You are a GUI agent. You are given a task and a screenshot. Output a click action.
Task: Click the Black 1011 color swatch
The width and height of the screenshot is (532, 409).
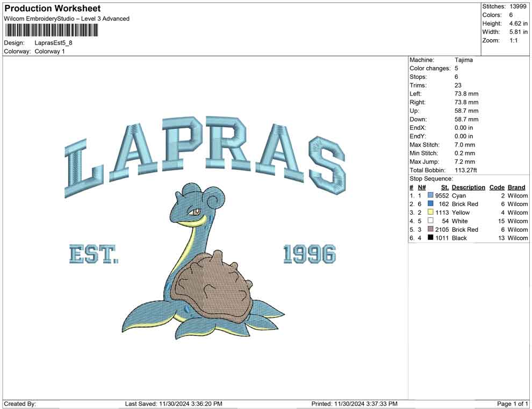coord(430,238)
